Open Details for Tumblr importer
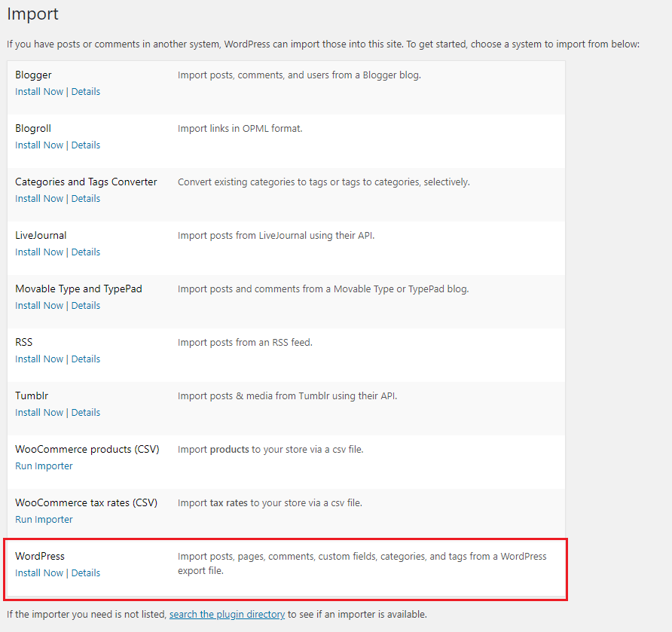 click(x=86, y=413)
